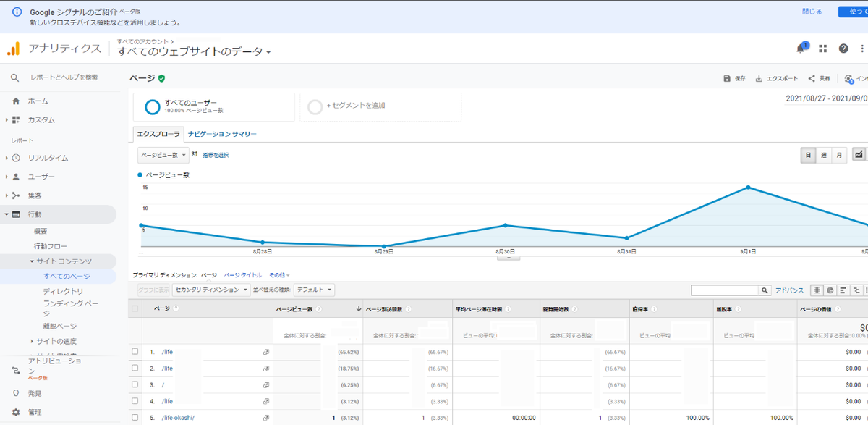Click the 共有 share icon
The image size is (868, 425).
click(812, 78)
